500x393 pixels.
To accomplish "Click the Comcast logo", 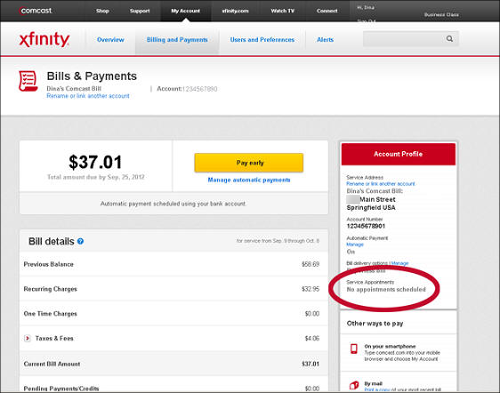I will (x=36, y=11).
